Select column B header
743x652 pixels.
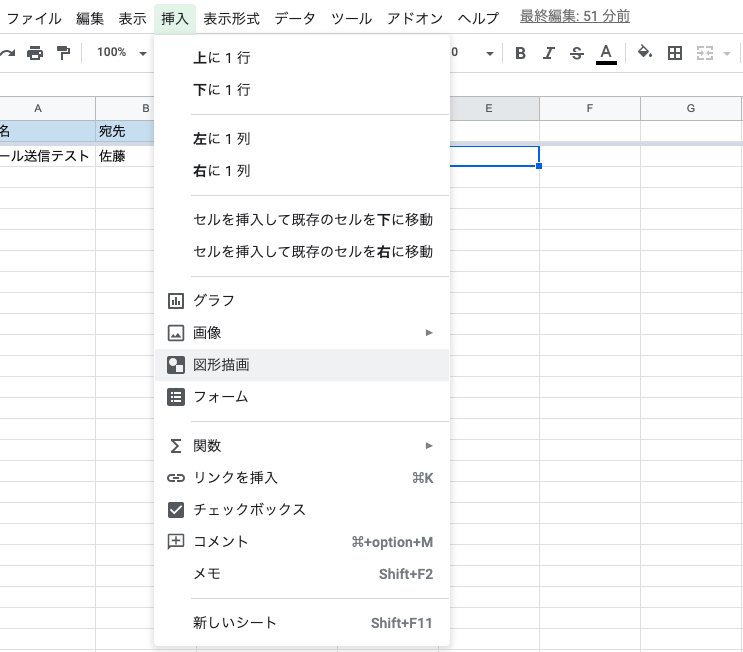(125, 109)
